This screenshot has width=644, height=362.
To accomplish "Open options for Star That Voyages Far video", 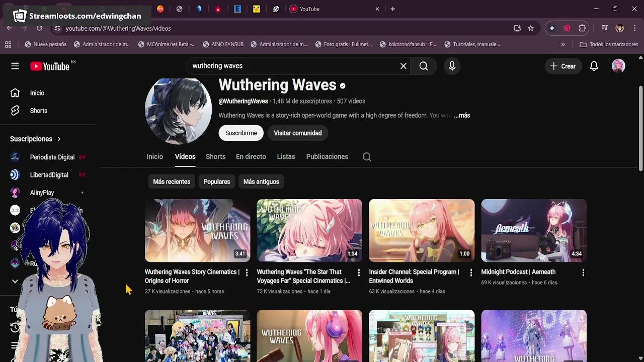I will click(x=359, y=272).
